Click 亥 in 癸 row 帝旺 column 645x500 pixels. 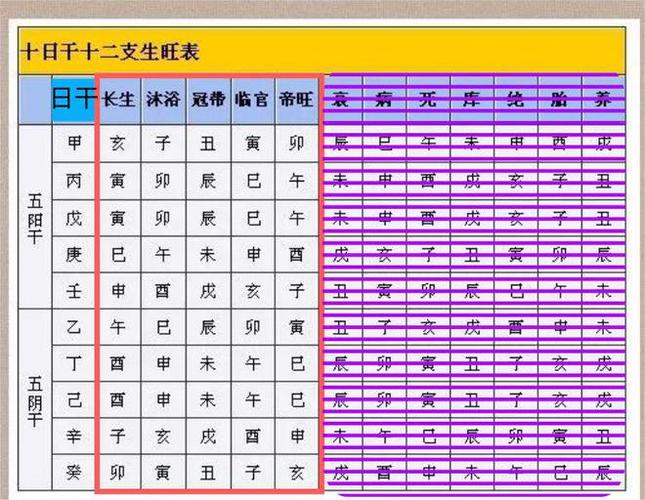point(296,472)
